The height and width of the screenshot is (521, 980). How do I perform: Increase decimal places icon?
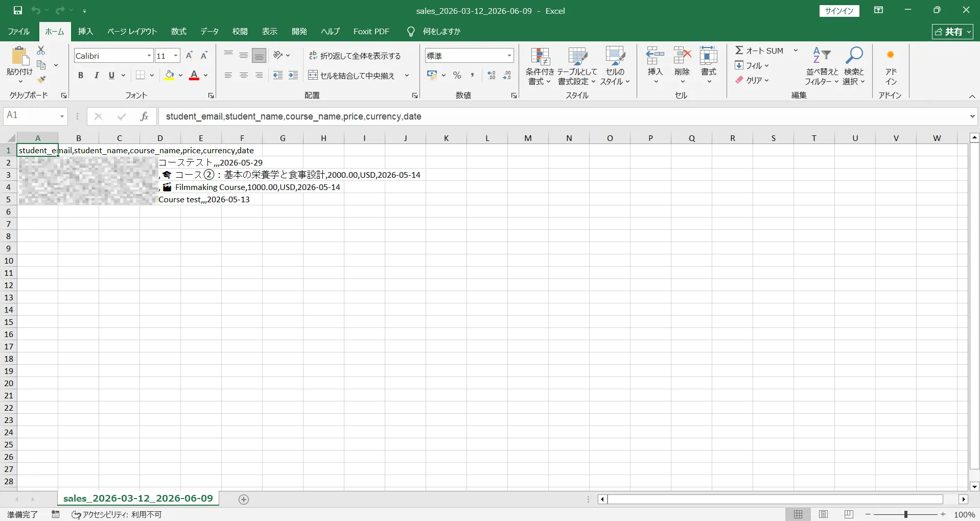pos(492,76)
